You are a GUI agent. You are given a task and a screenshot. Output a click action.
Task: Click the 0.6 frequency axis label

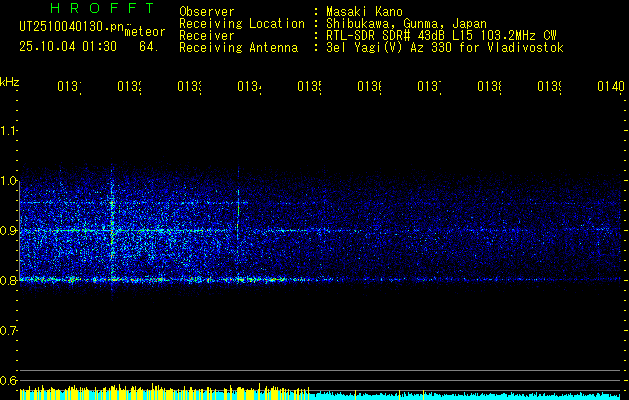pyautogui.click(x=8, y=380)
